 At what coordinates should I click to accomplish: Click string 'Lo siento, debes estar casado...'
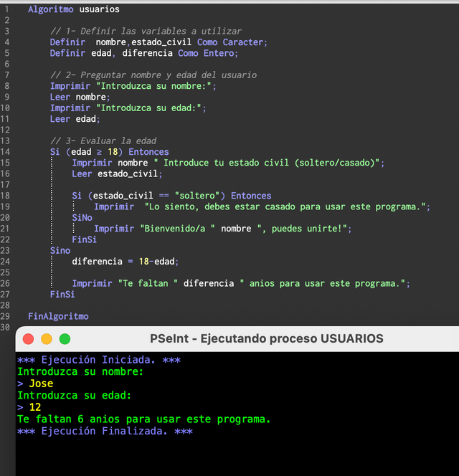tap(285, 206)
